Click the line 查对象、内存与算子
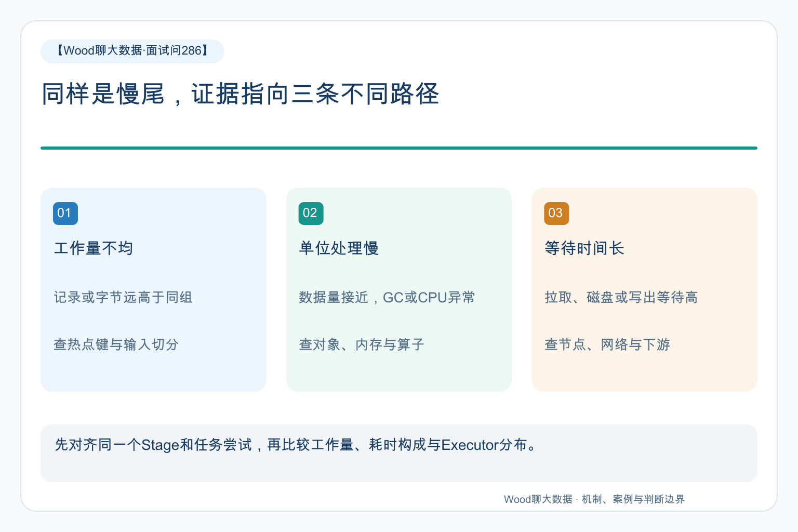The height and width of the screenshot is (532, 798). (x=362, y=344)
